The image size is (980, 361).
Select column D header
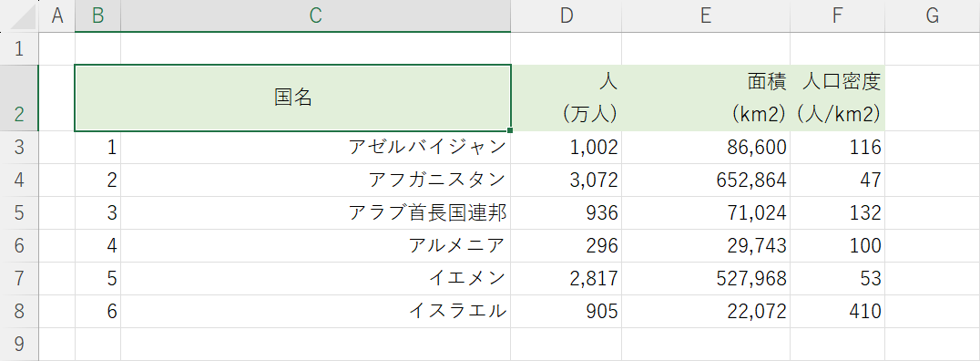point(567,15)
